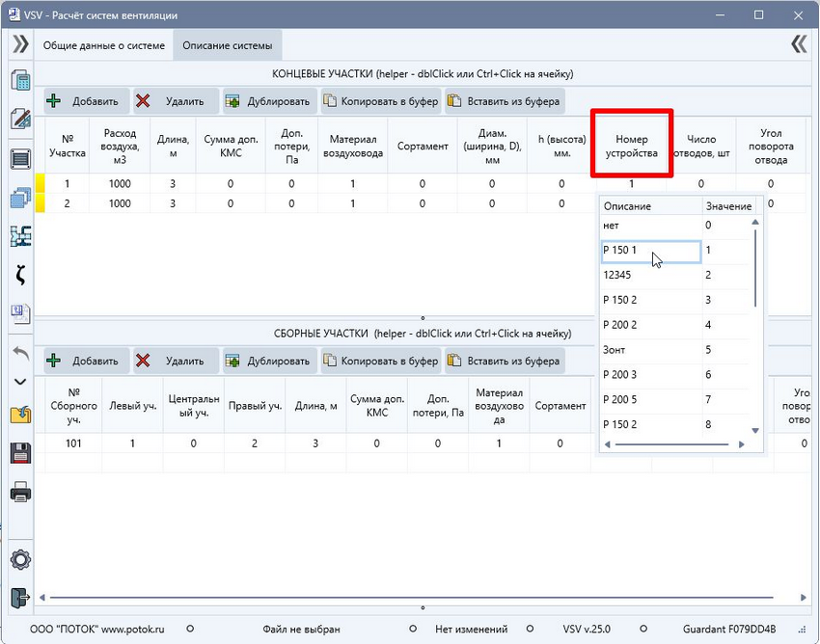Switch to the Общие данные о системе tab
This screenshot has width=820, height=644.
pos(104,45)
